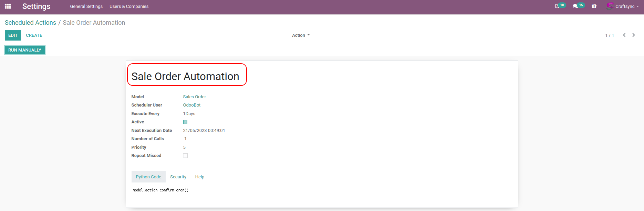Viewport: 644px width, 211px height.
Task: Click the Run Manually button
Action: 25,50
